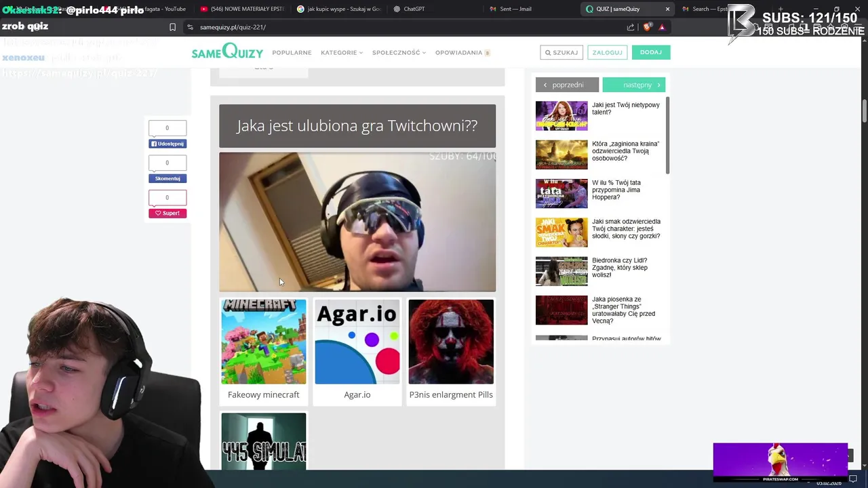Image resolution: width=868 pixels, height=488 pixels.
Task: Open the OPOWIADANIA menu item
Action: (x=462, y=52)
